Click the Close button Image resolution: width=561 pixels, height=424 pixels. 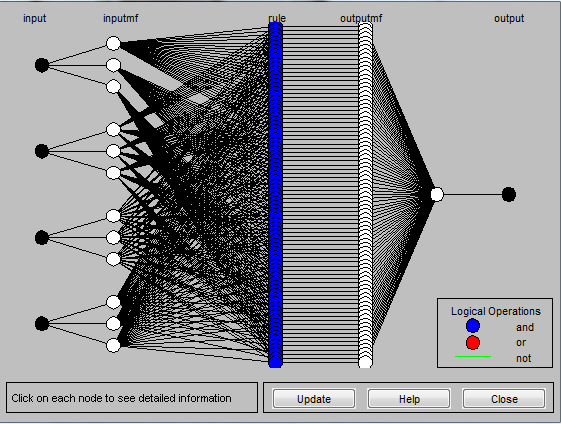(504, 399)
